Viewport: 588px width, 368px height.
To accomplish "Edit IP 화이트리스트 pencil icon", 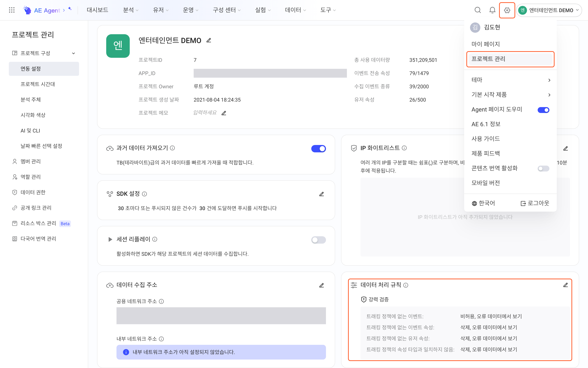I will [x=565, y=148].
